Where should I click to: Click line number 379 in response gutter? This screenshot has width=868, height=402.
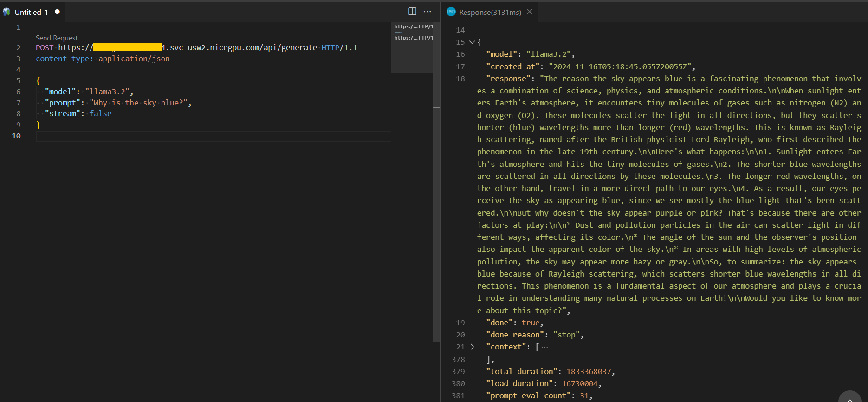tap(458, 372)
